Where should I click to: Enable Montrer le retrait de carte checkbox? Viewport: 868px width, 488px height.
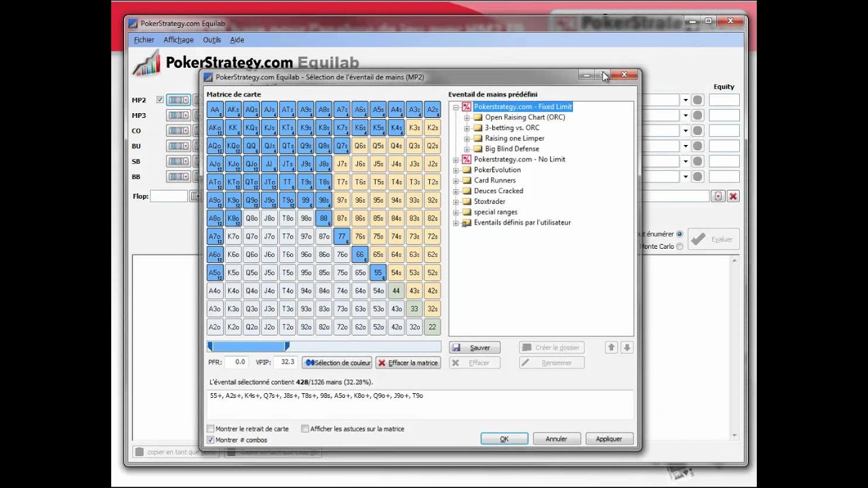[210, 429]
